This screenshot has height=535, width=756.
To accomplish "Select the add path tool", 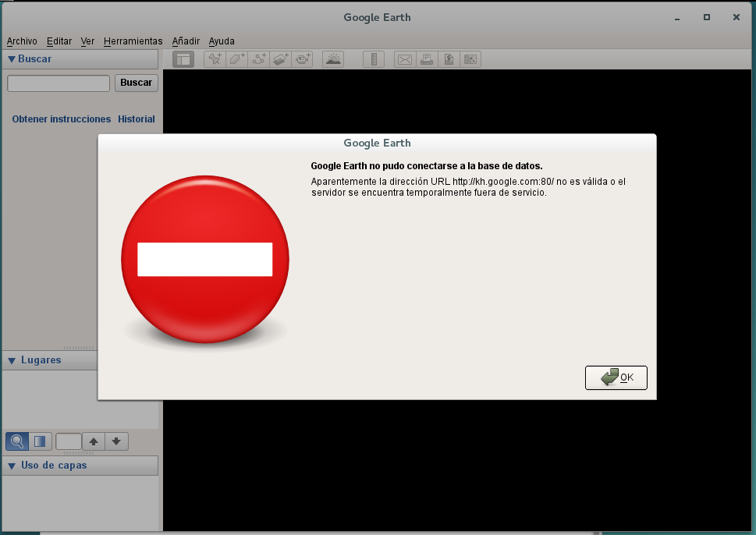I will (x=259, y=59).
